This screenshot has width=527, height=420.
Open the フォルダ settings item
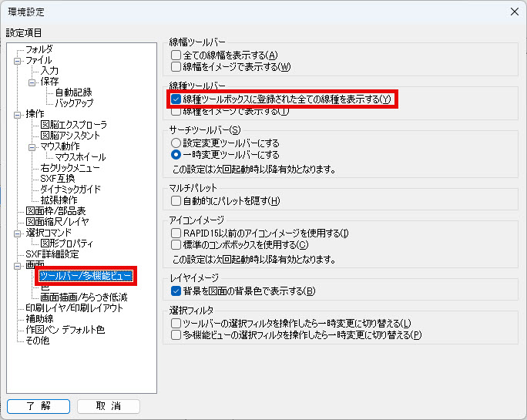tap(39, 49)
